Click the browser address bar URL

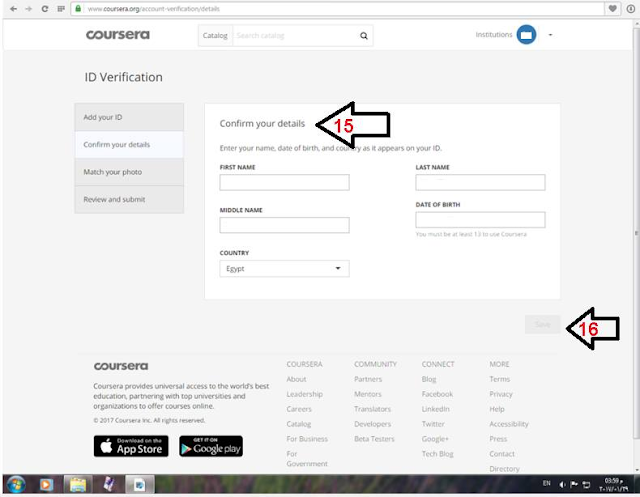[x=153, y=9]
